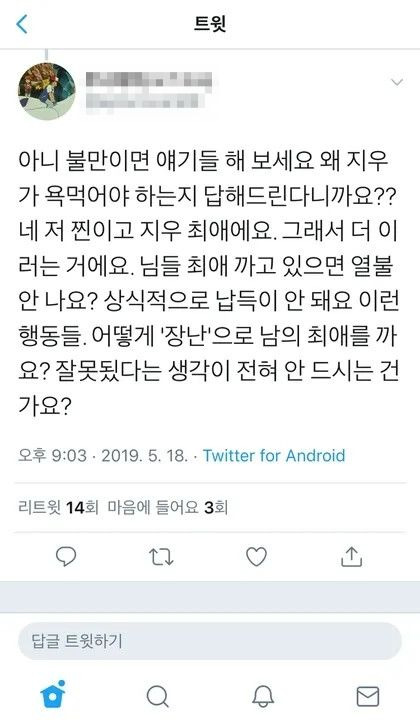
Task: Open the Messages envelope tab
Action: pos(368,696)
